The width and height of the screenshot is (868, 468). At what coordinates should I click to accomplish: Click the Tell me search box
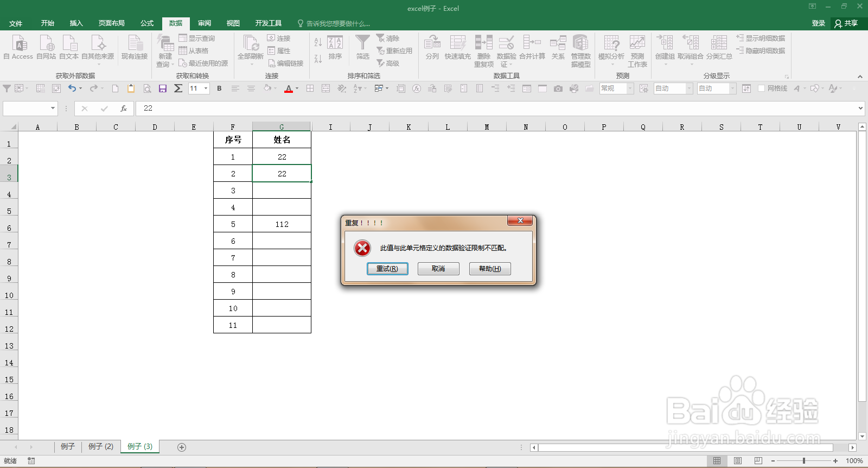pyautogui.click(x=334, y=23)
